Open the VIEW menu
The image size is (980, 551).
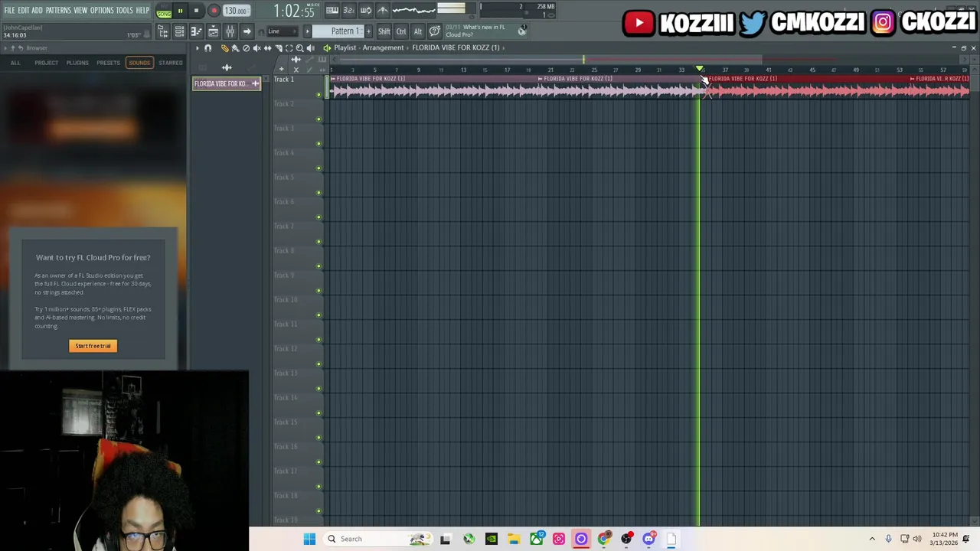coord(80,10)
